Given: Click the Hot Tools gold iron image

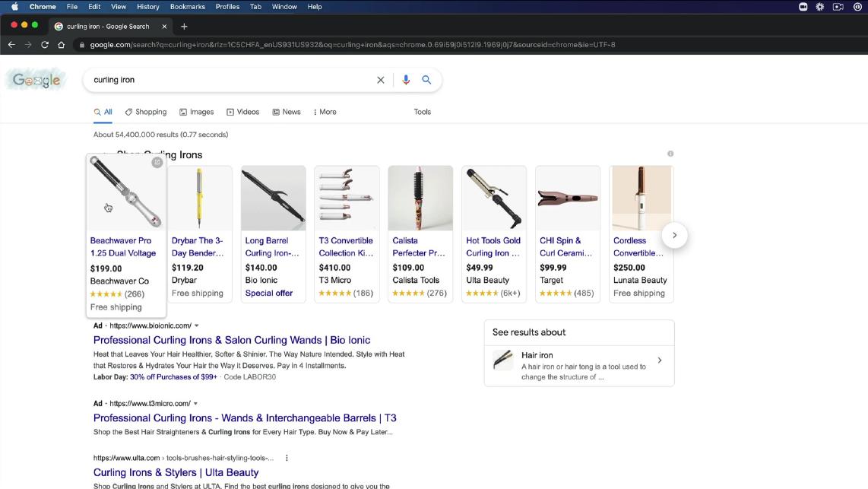Looking at the screenshot, I should [x=494, y=198].
